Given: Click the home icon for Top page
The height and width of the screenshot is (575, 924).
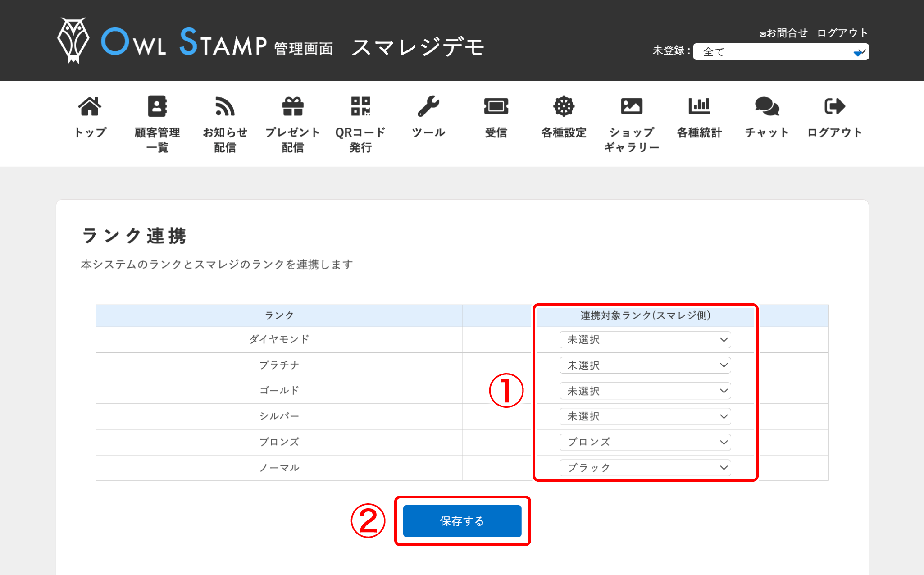Looking at the screenshot, I should pyautogui.click(x=90, y=107).
